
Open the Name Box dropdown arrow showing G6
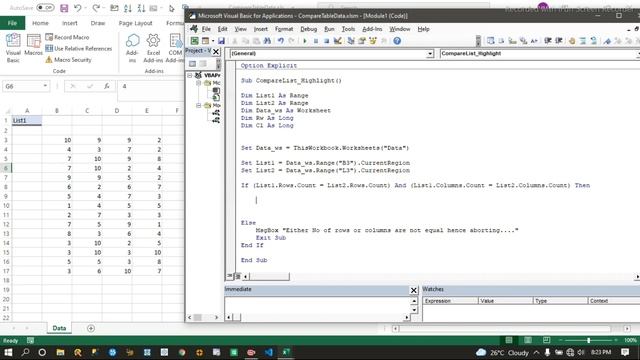[45, 86]
